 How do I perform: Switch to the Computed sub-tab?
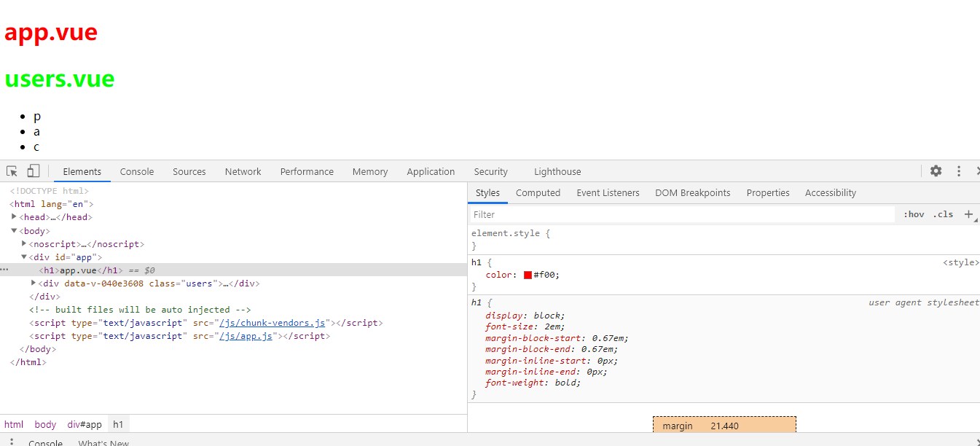click(x=538, y=193)
